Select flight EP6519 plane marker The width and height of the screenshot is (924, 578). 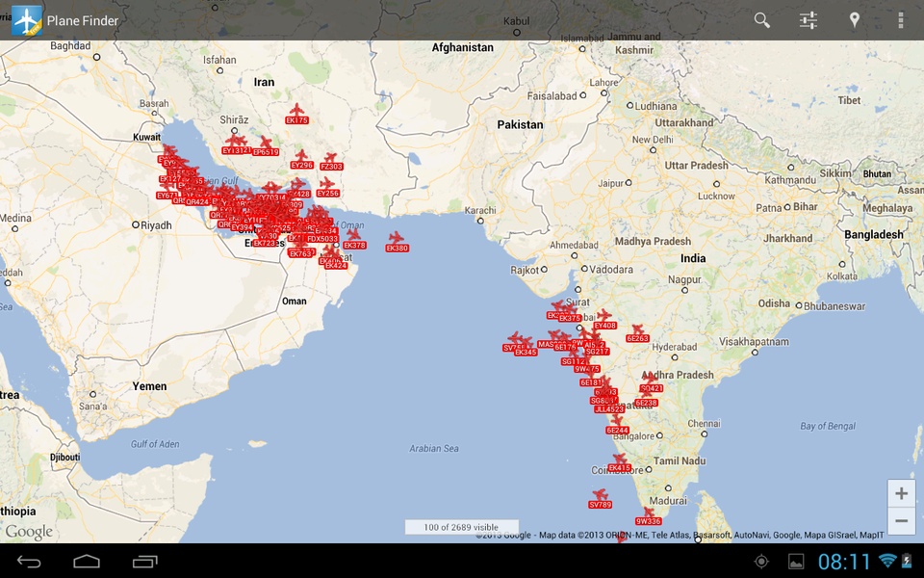coord(266,143)
